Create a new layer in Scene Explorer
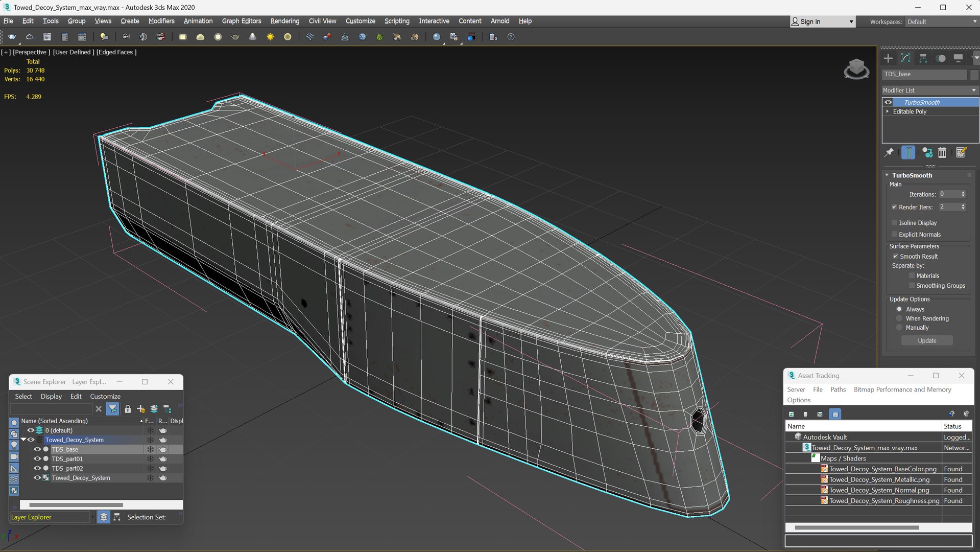The image size is (980, 552). pos(140,409)
